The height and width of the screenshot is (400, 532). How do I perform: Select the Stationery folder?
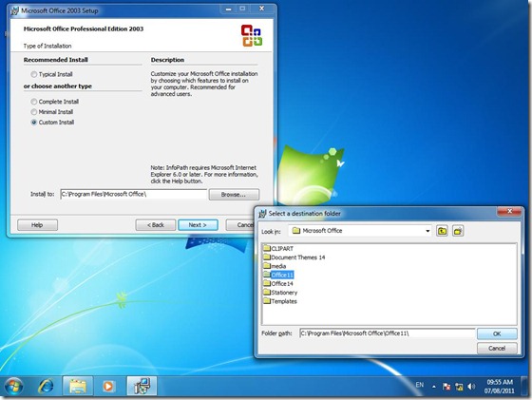click(x=280, y=293)
